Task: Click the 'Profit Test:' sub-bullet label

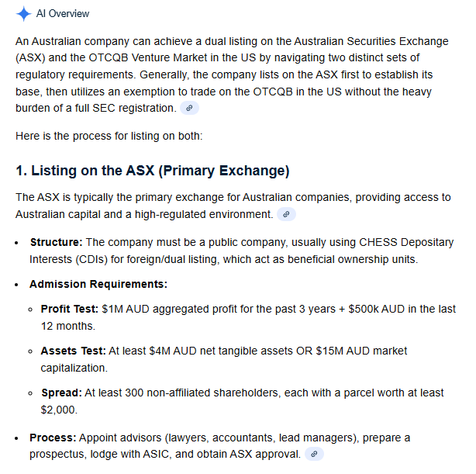Action: pyautogui.click(x=70, y=309)
